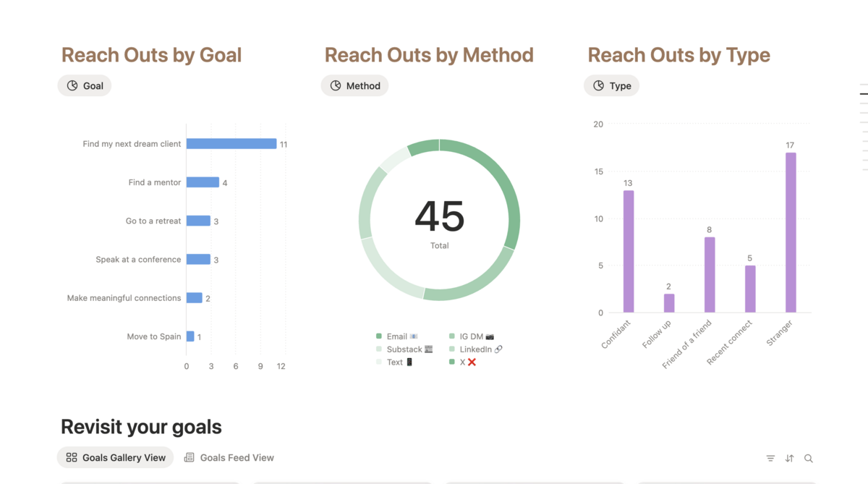Click the search magnifier icon

(x=809, y=458)
